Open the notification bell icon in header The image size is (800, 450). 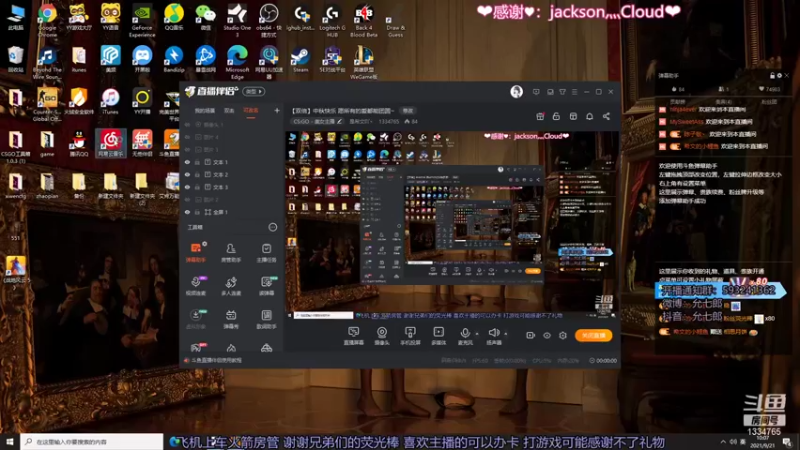[x=589, y=116]
